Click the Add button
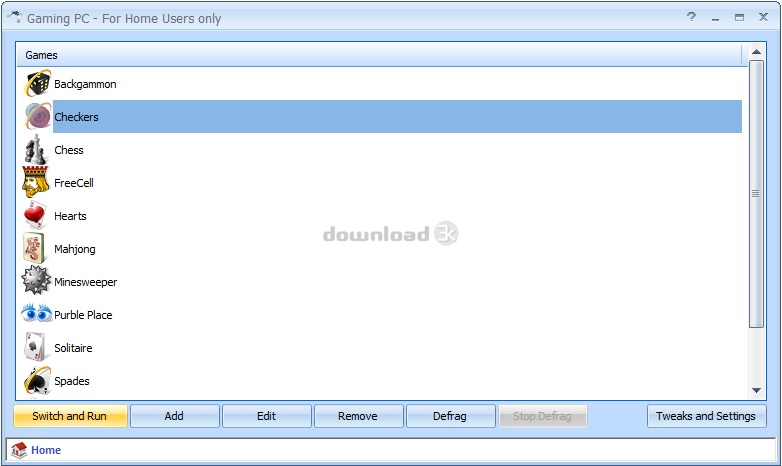The image size is (782, 466). [x=175, y=416]
